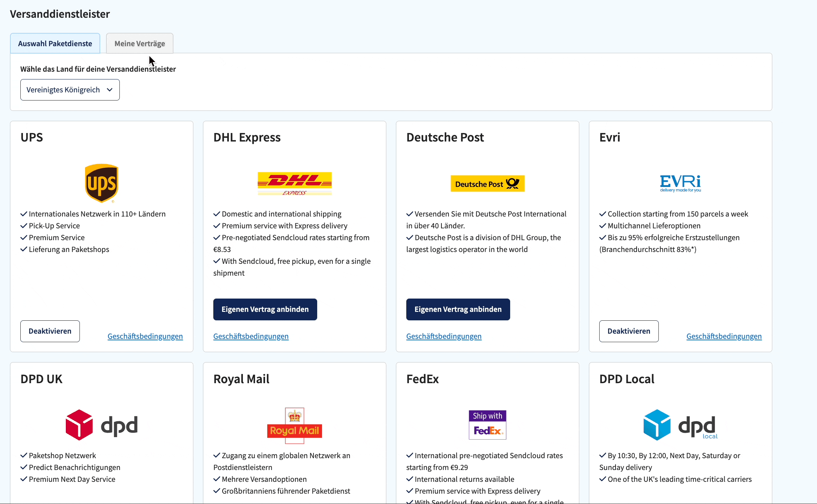
Task: Open DHL Express Geschäftsbedingungen link
Action: (x=251, y=336)
